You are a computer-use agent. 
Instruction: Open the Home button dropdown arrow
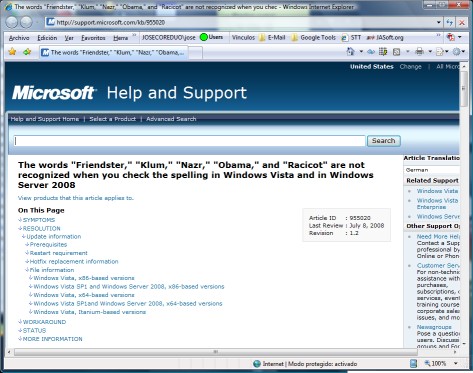[361, 52]
